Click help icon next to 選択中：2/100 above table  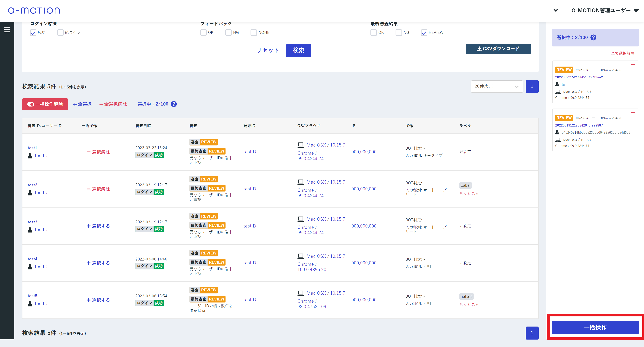(174, 104)
